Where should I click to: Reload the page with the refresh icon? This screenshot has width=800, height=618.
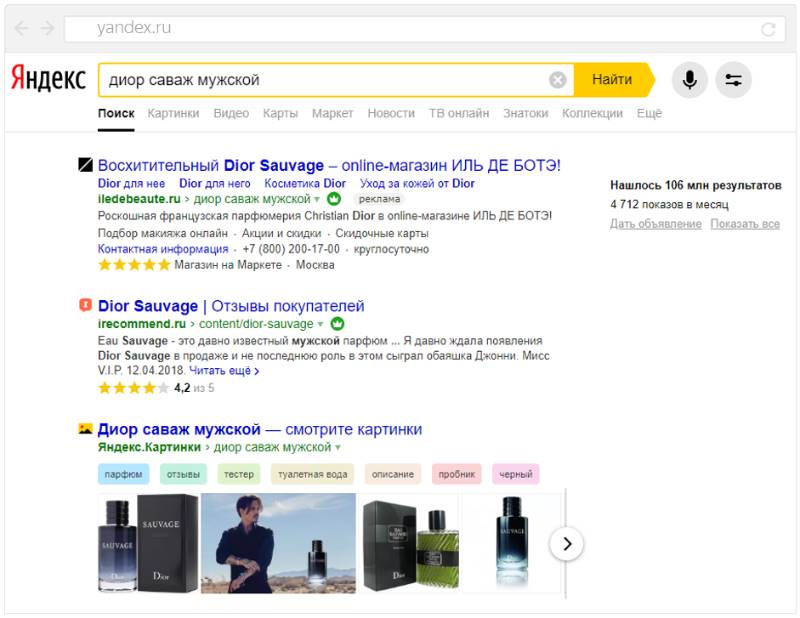768,29
